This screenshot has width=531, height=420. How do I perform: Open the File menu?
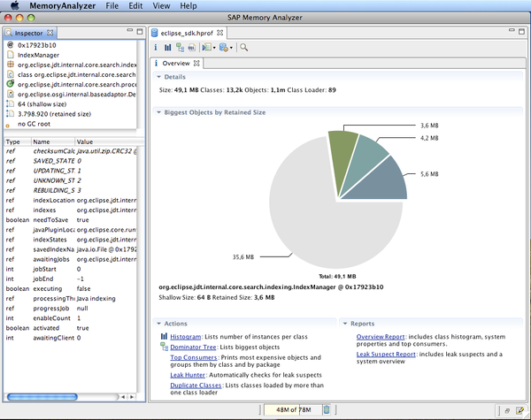112,6
